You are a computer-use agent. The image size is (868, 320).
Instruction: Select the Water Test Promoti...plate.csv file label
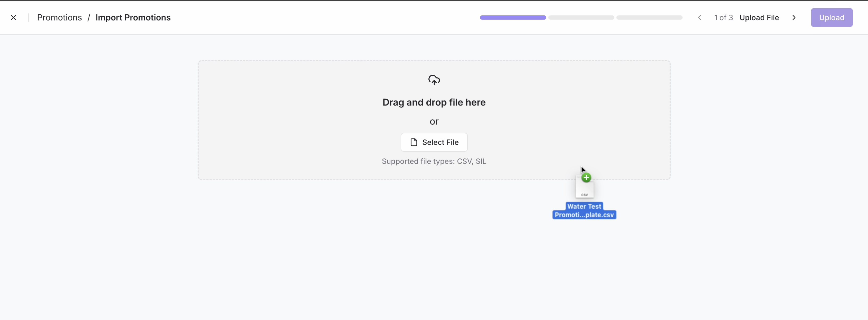(x=584, y=210)
